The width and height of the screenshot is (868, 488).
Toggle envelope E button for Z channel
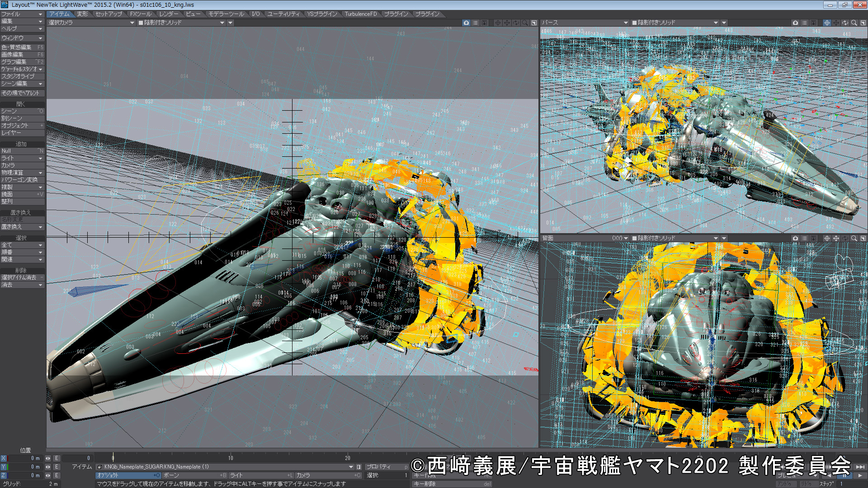coord(57,475)
